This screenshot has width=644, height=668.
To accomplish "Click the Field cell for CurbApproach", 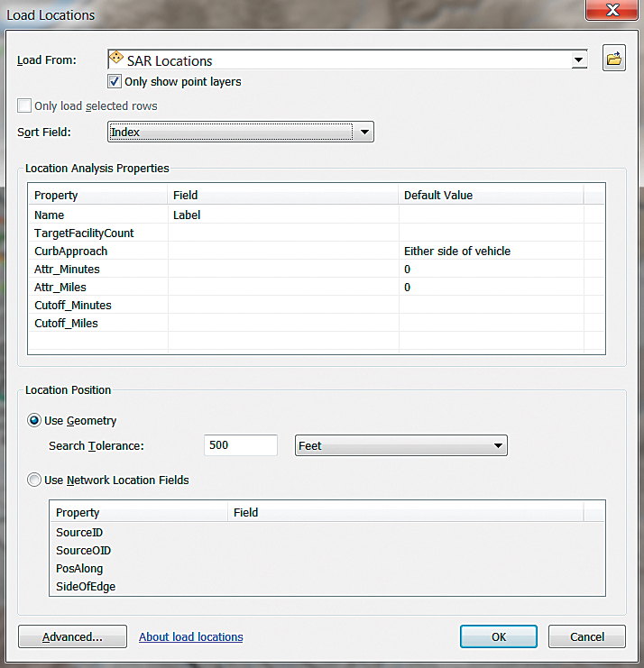I will (283, 251).
